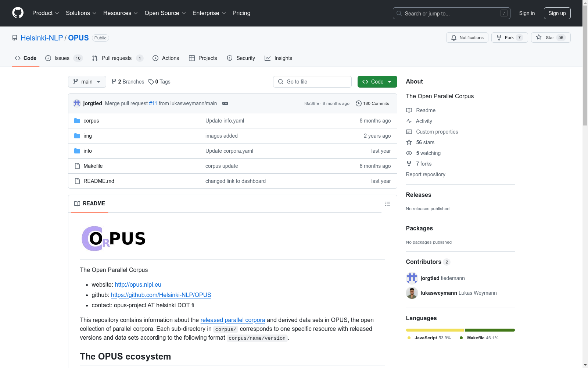Click the repository icon beside Helsinki-NLP

[15, 38]
